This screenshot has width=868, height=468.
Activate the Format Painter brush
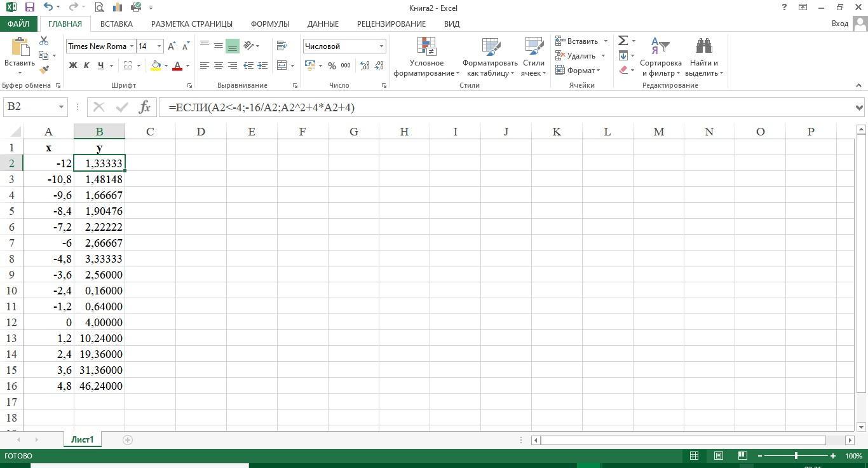[x=44, y=70]
